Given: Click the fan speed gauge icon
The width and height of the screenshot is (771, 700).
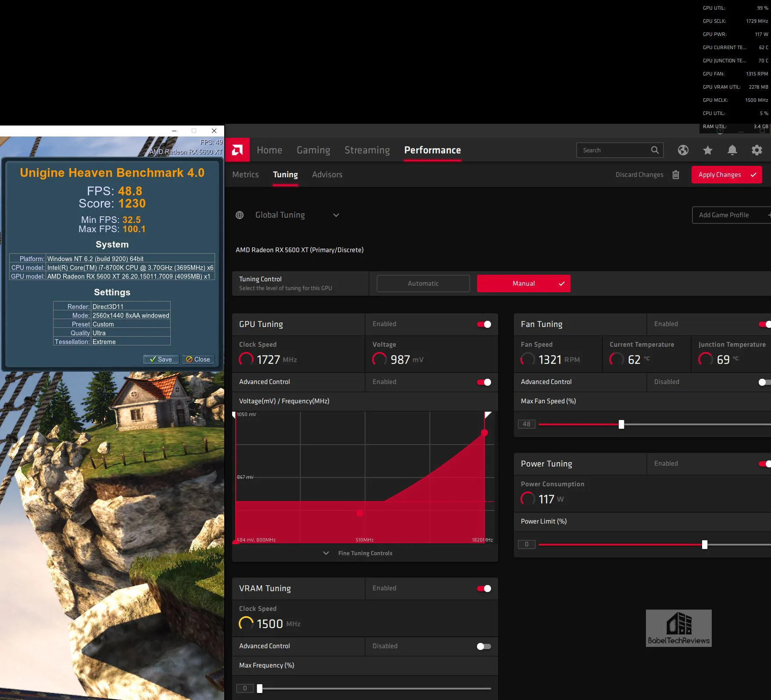Looking at the screenshot, I should (527, 359).
